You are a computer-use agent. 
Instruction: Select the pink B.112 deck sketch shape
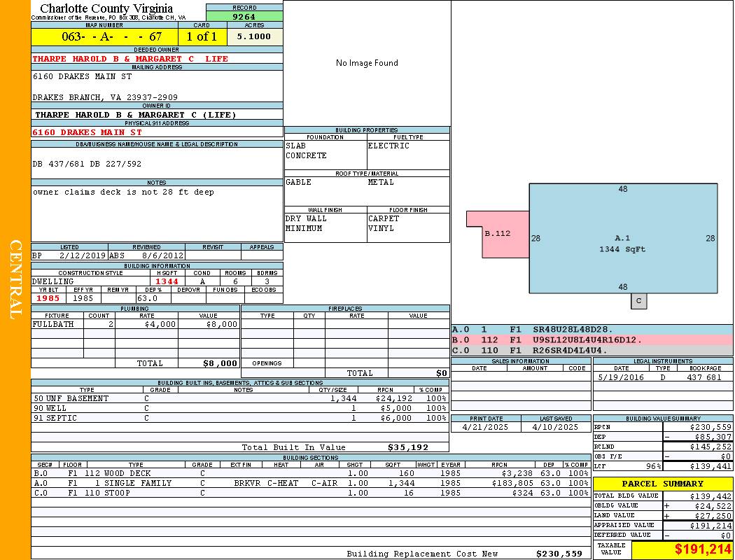pos(497,234)
